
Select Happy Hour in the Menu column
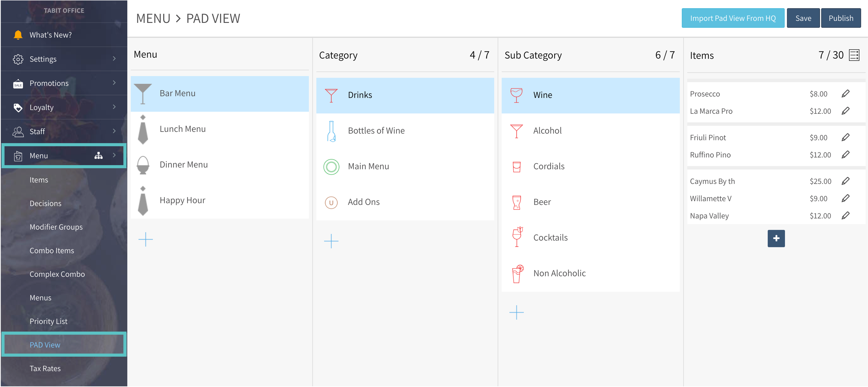[182, 200]
